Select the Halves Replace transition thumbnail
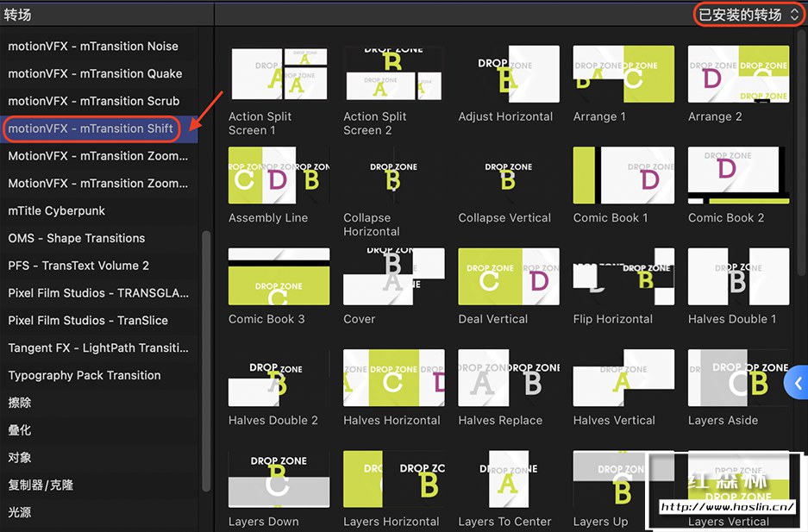The height and width of the screenshot is (532, 808). click(508, 378)
